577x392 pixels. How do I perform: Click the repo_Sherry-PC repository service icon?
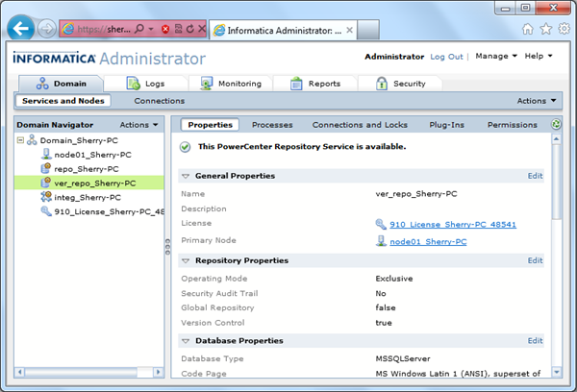click(45, 168)
